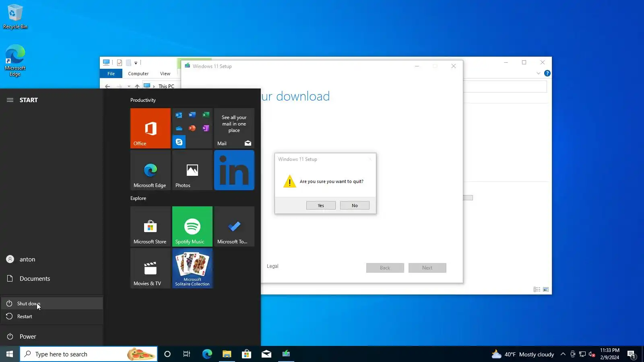Image resolution: width=644 pixels, height=362 pixels.
Task: Open the Computer ribbon tab
Action: (x=138, y=74)
